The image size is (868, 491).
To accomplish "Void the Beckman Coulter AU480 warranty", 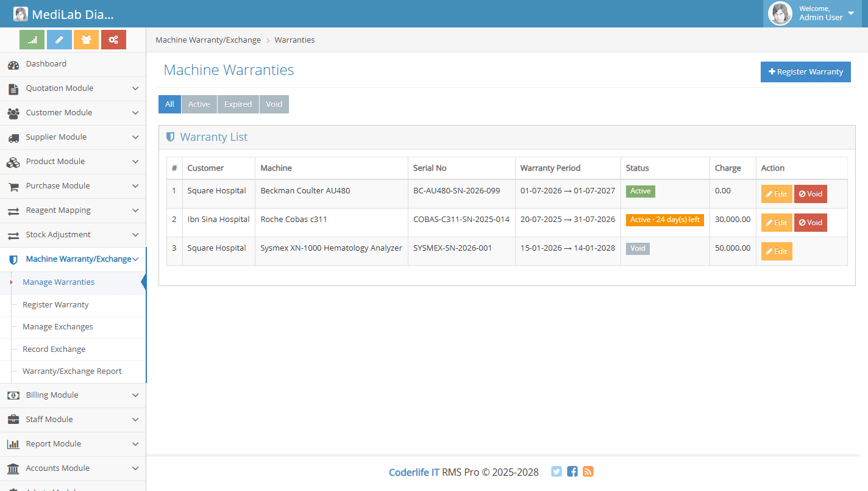I will click(x=811, y=194).
